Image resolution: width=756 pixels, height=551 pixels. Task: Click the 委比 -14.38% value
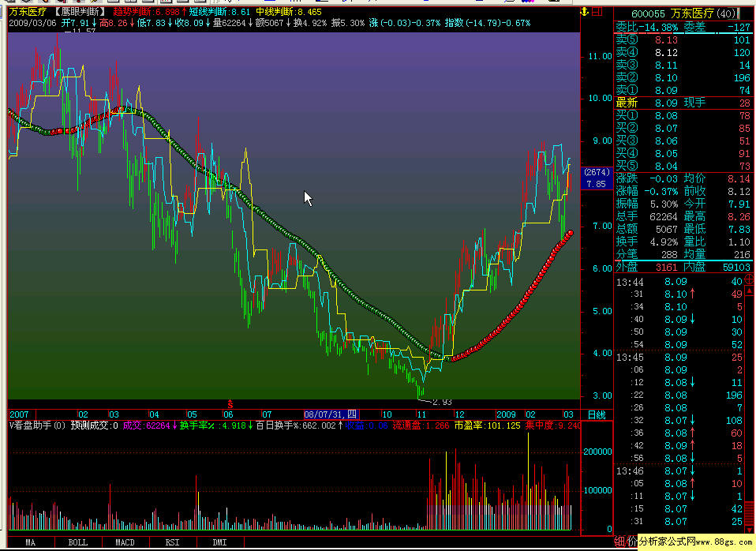click(x=646, y=28)
